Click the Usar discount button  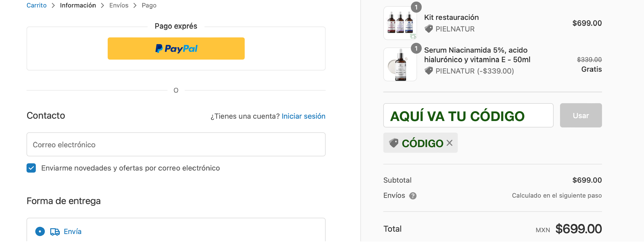(x=581, y=115)
